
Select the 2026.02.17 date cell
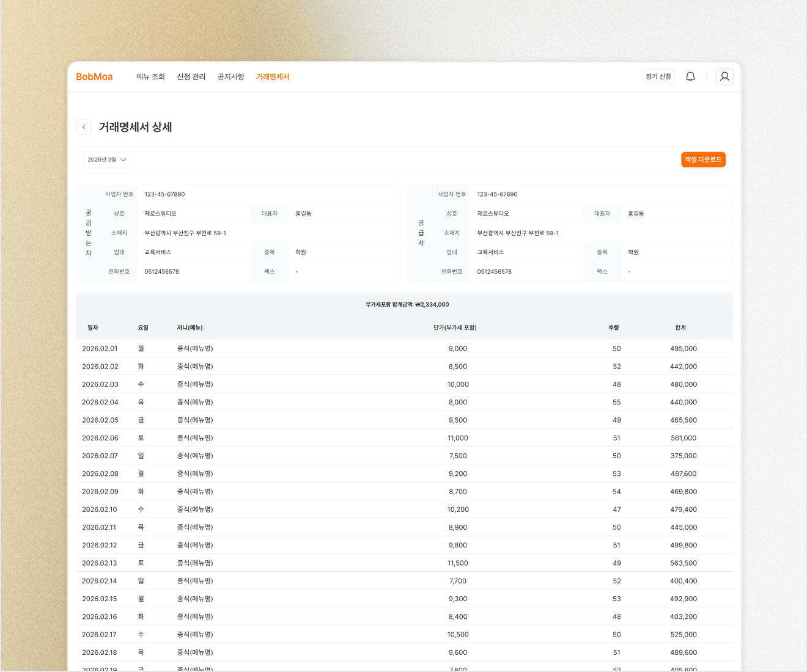tap(99, 635)
